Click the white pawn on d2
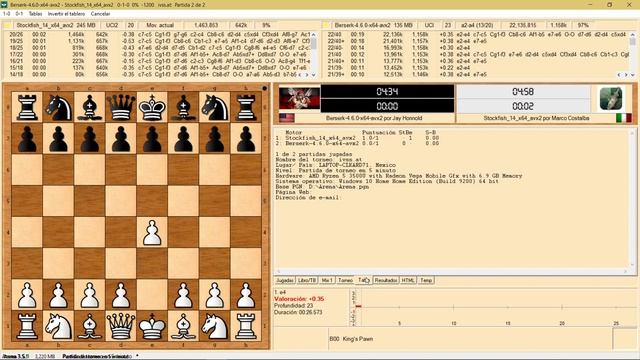The image size is (640, 360). (x=121, y=295)
